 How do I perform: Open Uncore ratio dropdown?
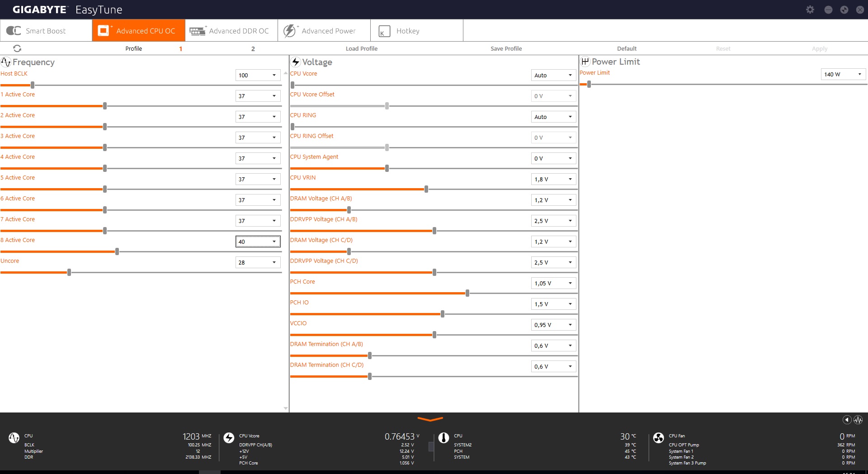(x=258, y=262)
